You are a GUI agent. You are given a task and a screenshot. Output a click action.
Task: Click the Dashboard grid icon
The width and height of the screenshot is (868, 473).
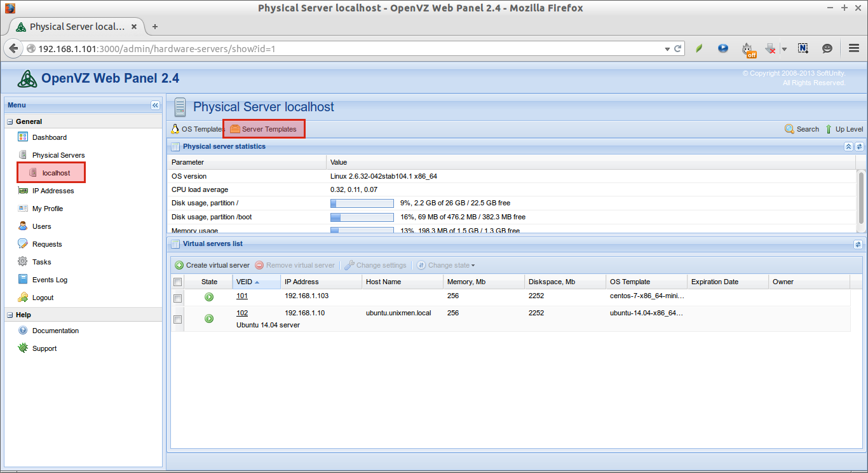[23, 137]
